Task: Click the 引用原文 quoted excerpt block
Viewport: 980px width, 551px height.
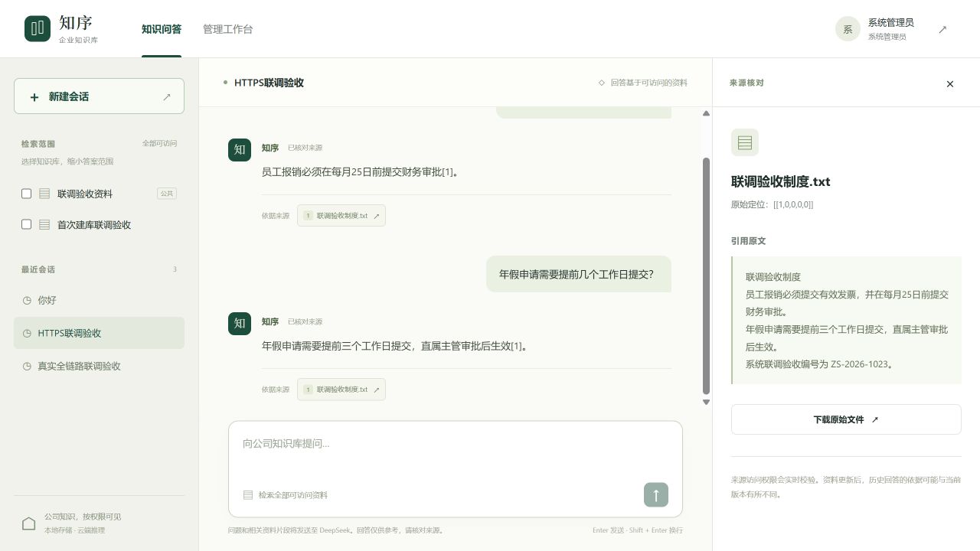Action: (x=846, y=321)
